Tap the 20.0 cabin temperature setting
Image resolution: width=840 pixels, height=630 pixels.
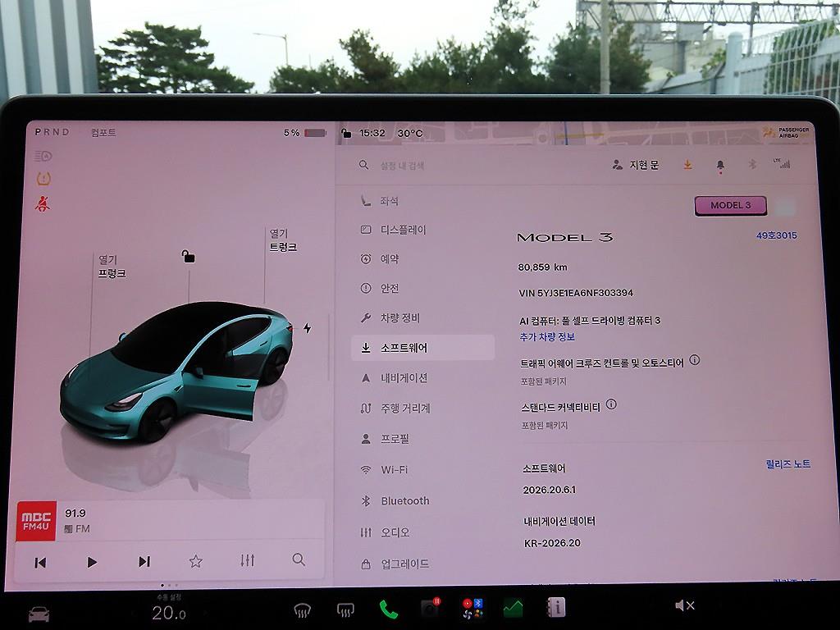(x=169, y=612)
